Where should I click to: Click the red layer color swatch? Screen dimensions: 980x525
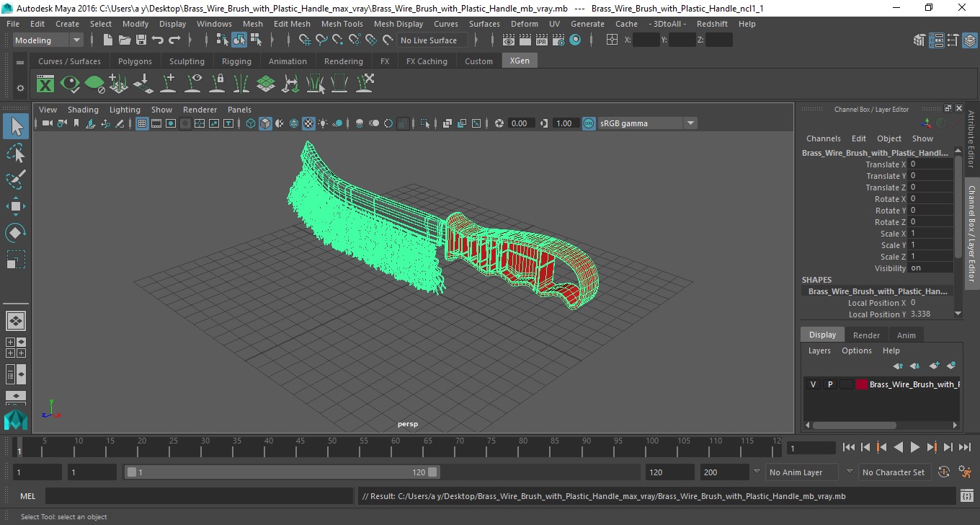coord(862,384)
